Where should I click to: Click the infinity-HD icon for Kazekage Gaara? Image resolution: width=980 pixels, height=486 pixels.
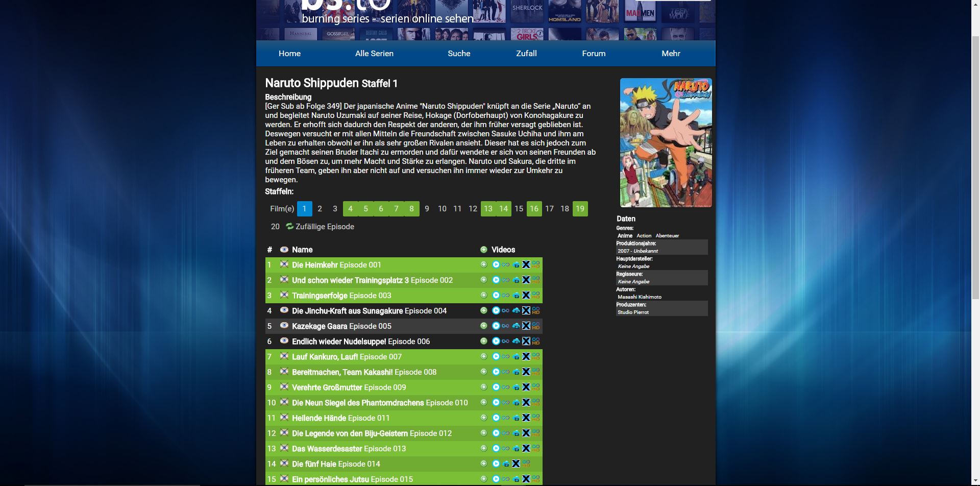click(535, 326)
